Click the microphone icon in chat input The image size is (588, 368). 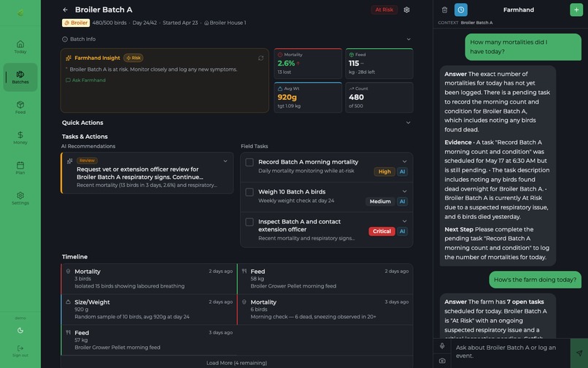[442, 345]
